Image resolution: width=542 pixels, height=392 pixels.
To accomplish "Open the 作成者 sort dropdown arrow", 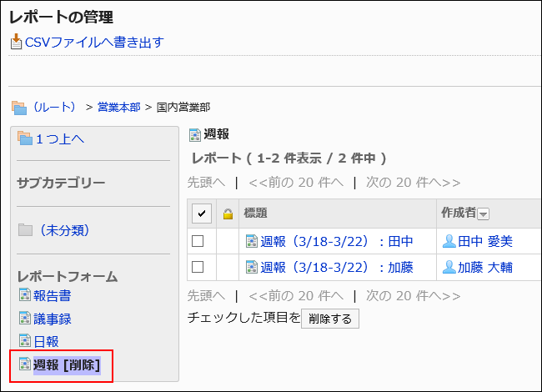I will tap(484, 214).
